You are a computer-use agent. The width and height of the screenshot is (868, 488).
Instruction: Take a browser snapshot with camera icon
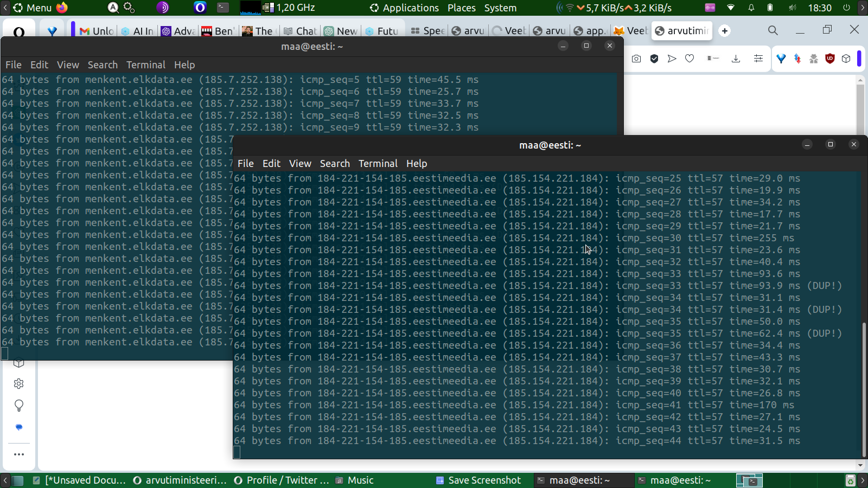(636, 59)
